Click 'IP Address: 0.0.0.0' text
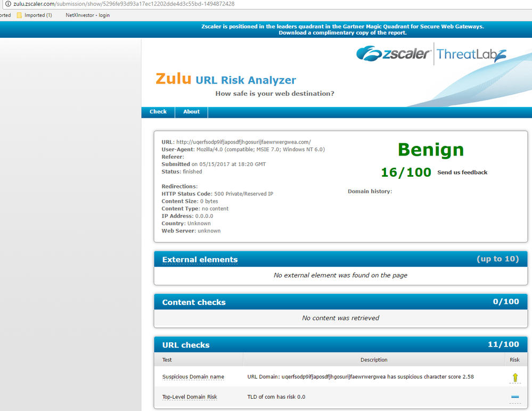 187,216
